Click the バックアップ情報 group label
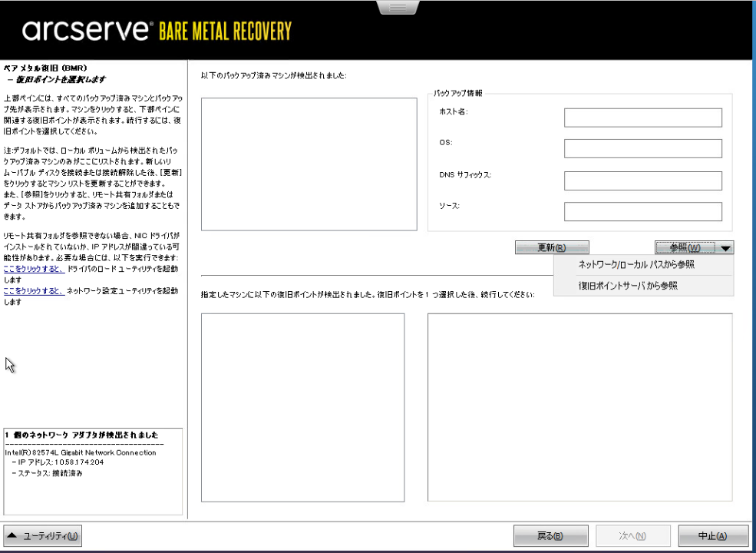Screen dimensions: 756x553 coord(458,93)
